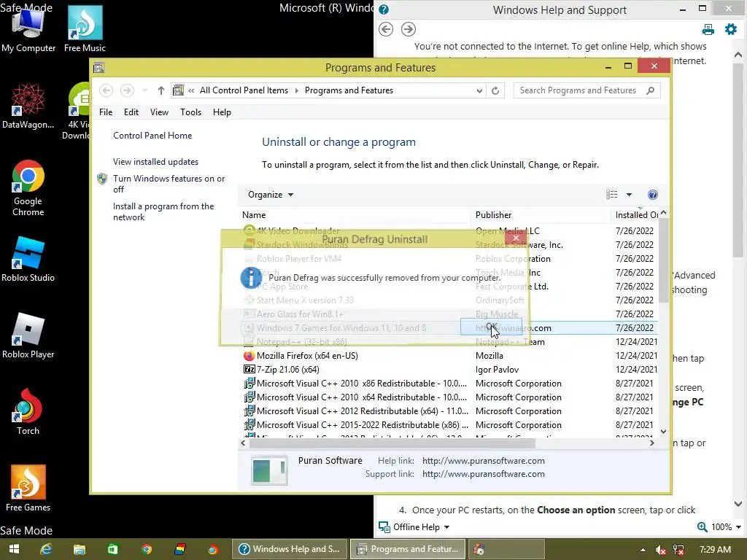The width and height of the screenshot is (747, 560).
Task: Click the Windows Help back arrow
Action: point(386,29)
